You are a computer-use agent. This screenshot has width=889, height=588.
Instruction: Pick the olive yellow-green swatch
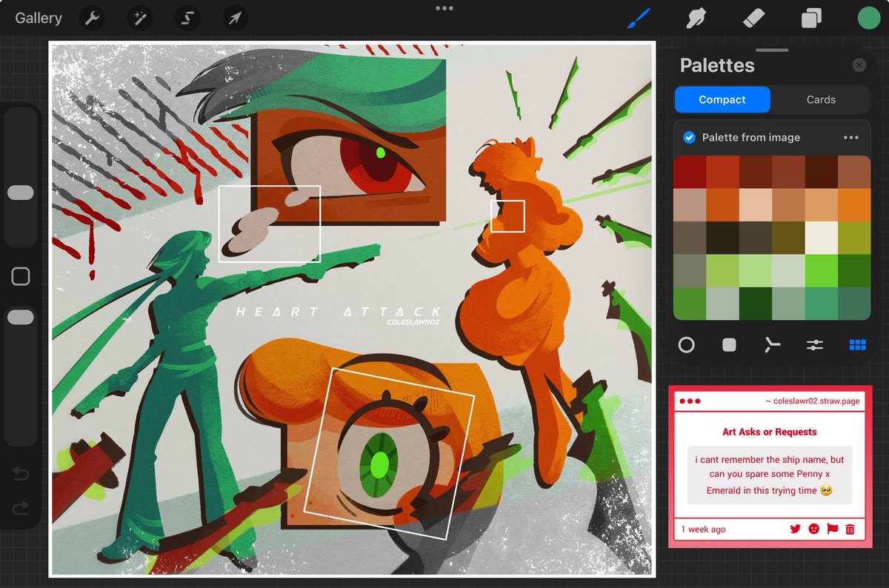(x=854, y=238)
